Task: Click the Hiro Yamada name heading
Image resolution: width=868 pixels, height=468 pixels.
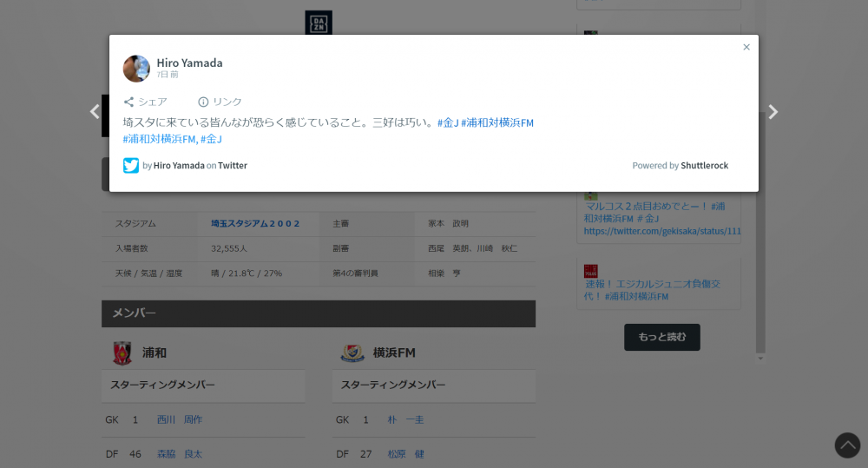Action: [189, 63]
